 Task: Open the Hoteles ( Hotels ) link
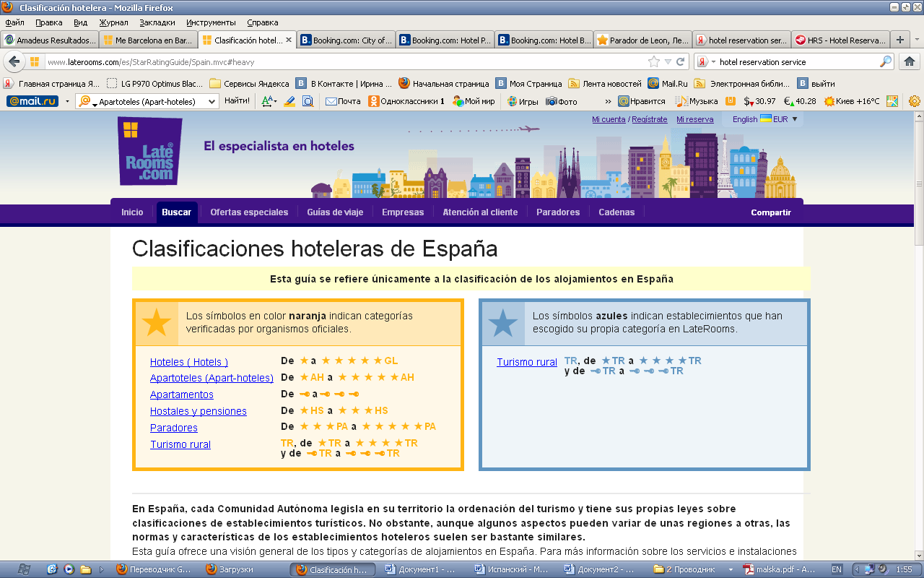click(x=189, y=362)
